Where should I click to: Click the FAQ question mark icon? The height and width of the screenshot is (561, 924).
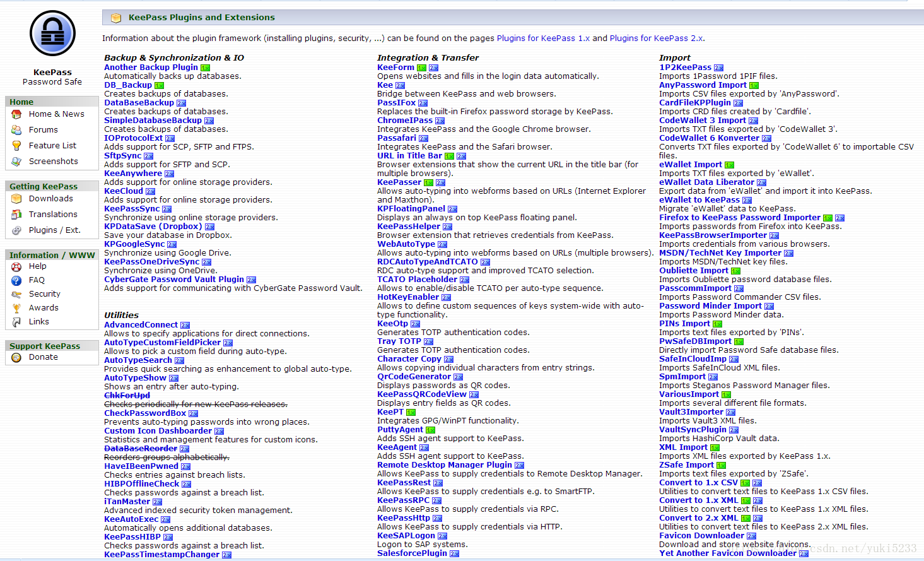[x=16, y=280]
